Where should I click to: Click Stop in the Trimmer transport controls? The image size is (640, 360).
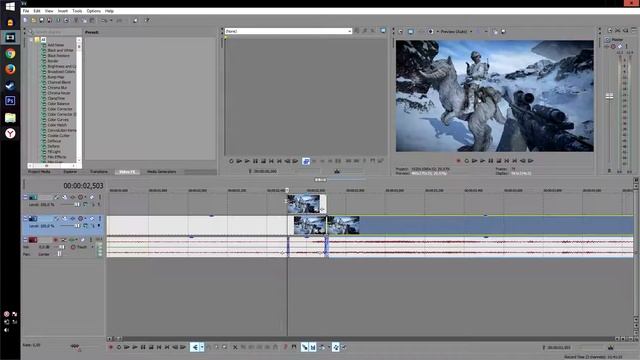click(x=263, y=161)
